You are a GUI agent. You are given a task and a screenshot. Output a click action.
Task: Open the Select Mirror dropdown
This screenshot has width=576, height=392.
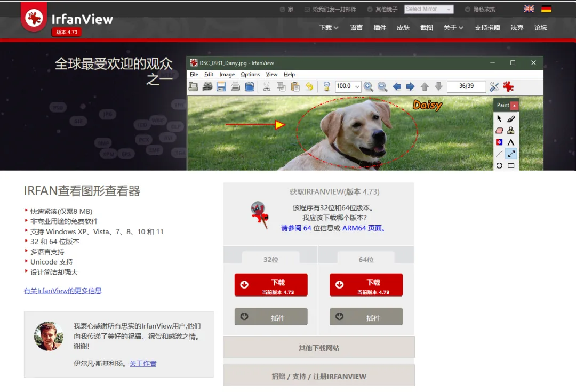pyautogui.click(x=429, y=9)
